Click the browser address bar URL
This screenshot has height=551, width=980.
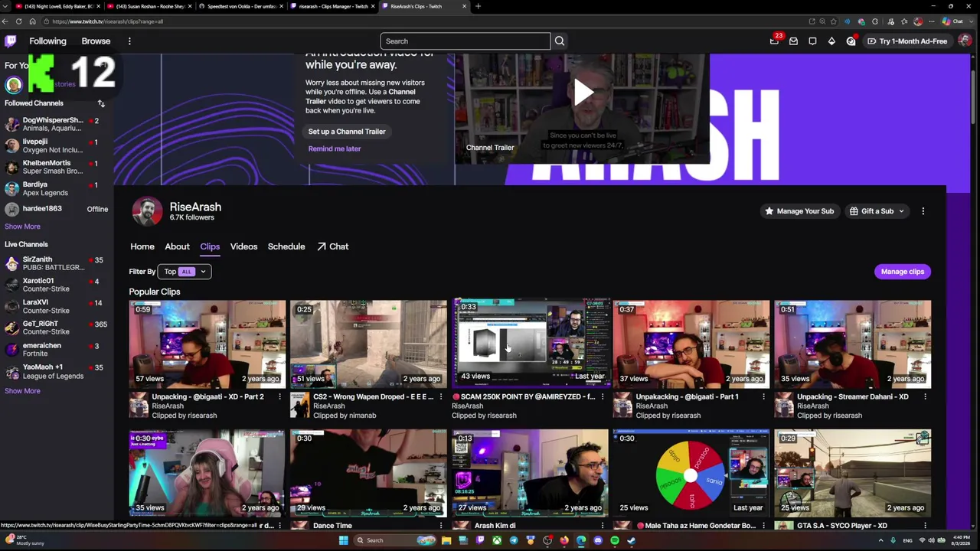coord(108,21)
